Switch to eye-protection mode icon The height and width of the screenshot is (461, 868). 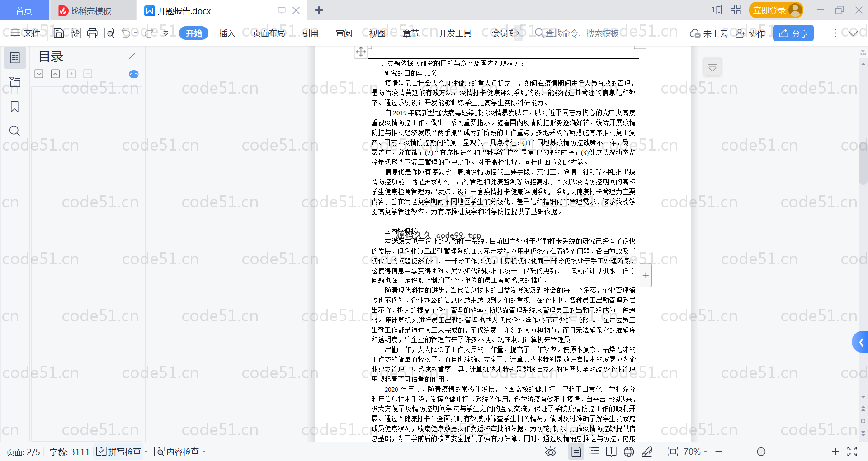coord(551,452)
